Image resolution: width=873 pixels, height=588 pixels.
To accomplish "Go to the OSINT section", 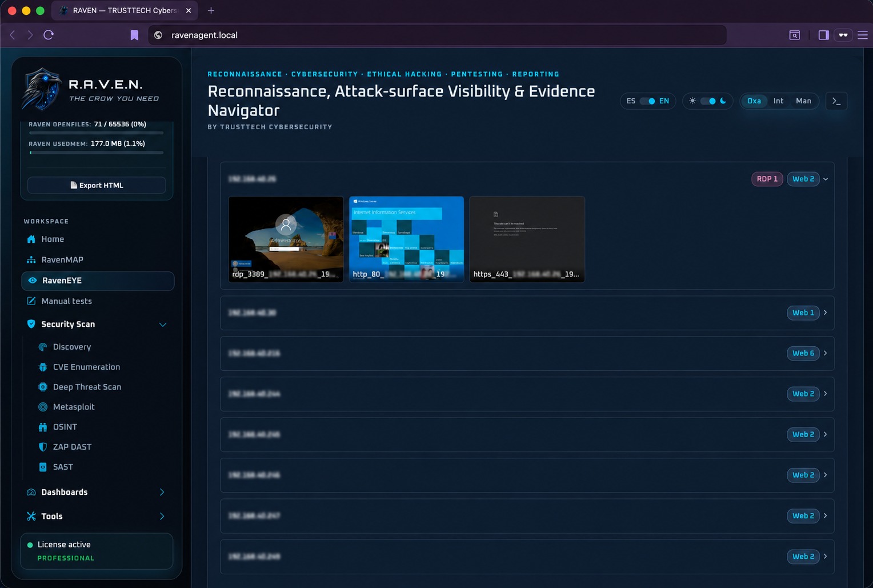I will [x=65, y=427].
